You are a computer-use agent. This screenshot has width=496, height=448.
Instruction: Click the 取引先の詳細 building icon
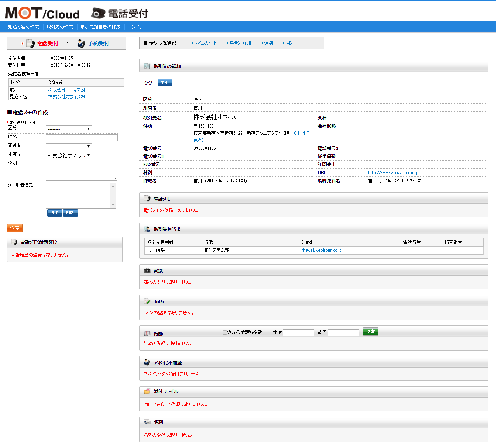(147, 66)
